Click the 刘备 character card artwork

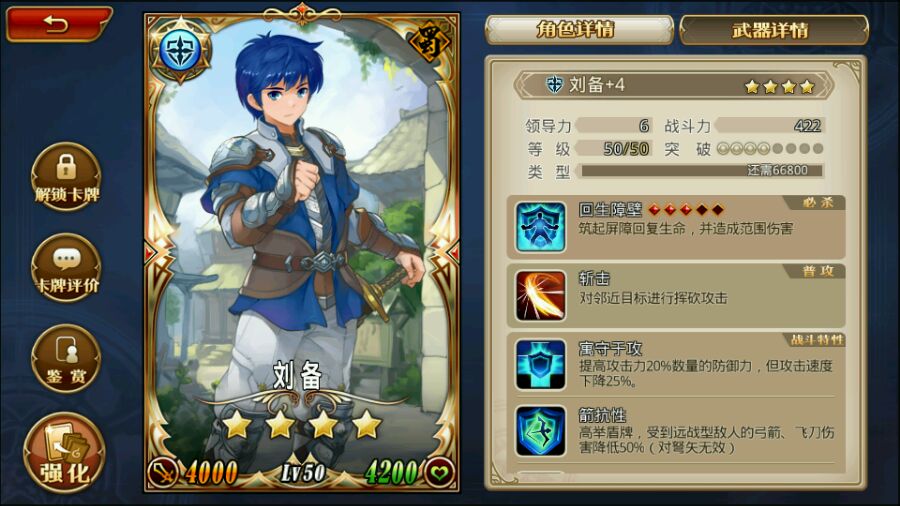pyautogui.click(x=301, y=252)
